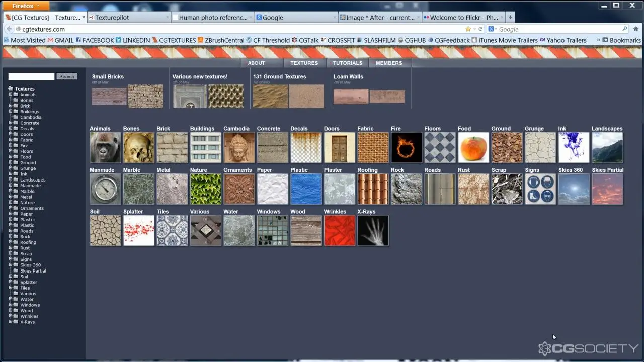
Task: Switch to the Google browser tab
Action: tap(296, 17)
